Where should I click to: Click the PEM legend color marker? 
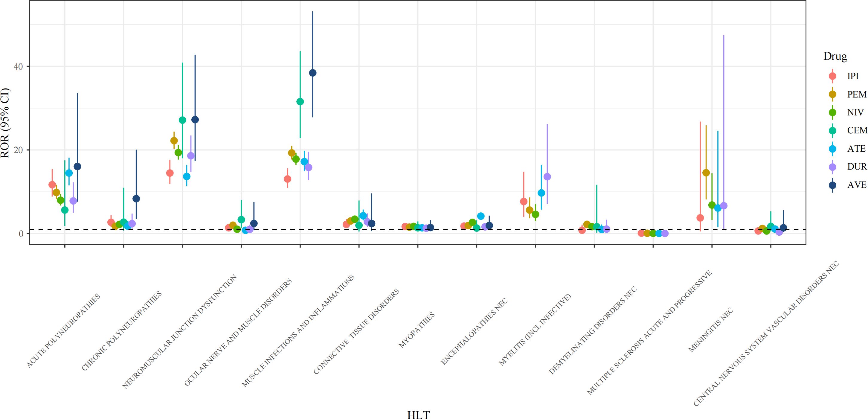[x=832, y=94]
